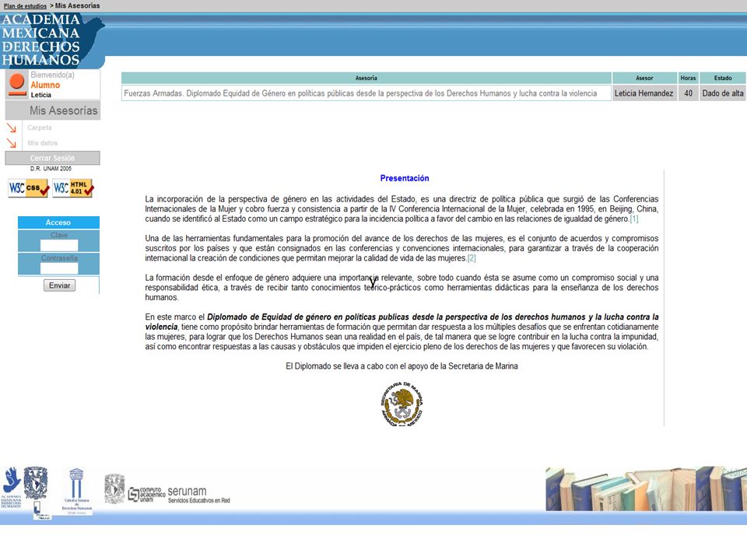The width and height of the screenshot is (747, 560).
Task: Click the orange arrow beside Mis datos
Action: click(x=12, y=143)
